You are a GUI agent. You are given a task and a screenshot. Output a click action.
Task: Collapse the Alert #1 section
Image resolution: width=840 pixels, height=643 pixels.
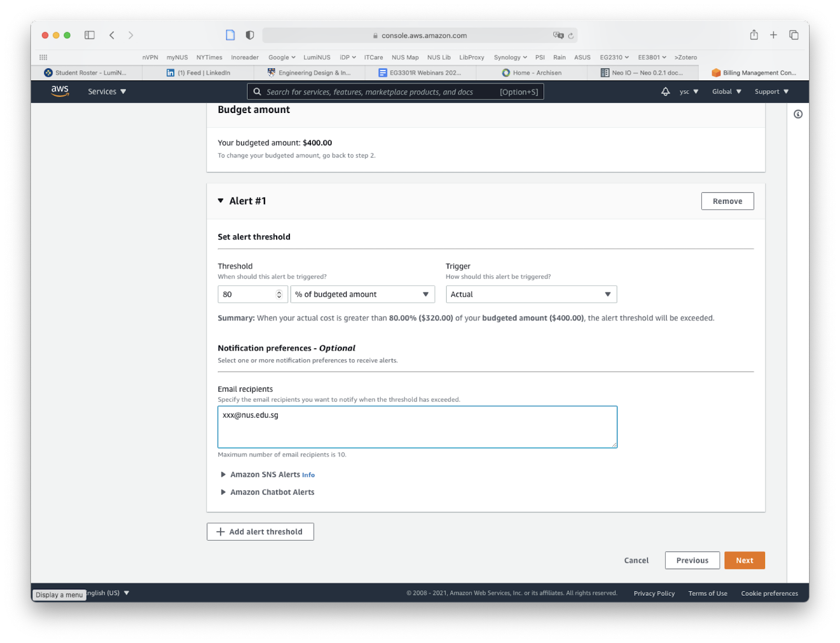[221, 201]
